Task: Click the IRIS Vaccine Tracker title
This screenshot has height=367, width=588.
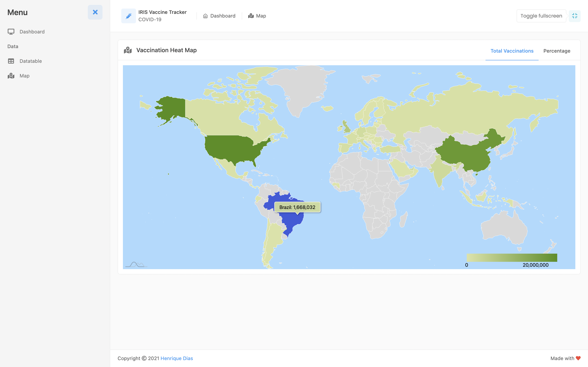Action: [162, 12]
